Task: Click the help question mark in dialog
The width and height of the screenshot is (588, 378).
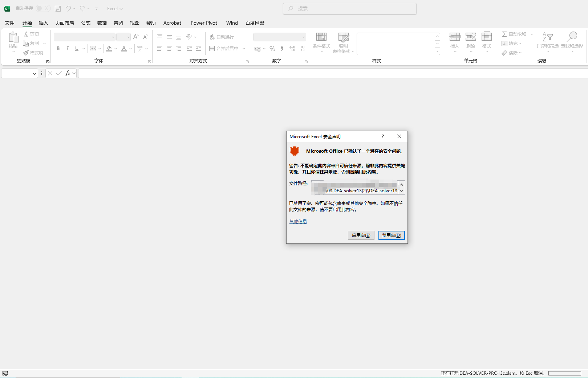Action: [x=382, y=136]
